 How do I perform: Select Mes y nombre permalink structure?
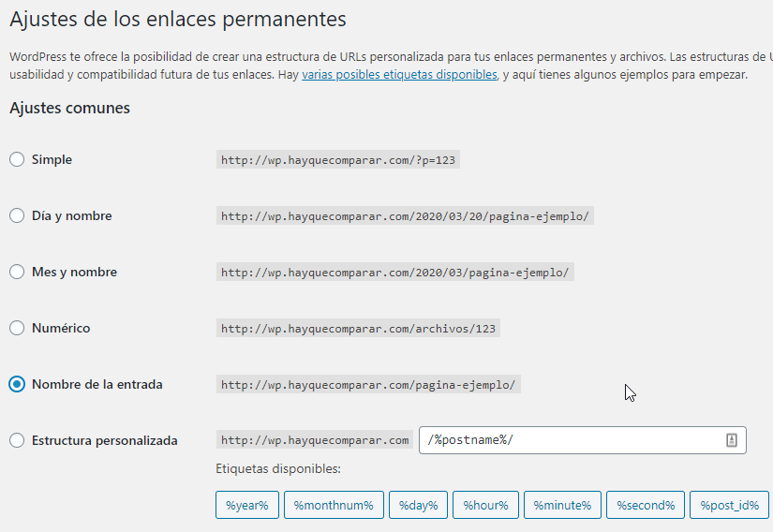click(x=17, y=273)
